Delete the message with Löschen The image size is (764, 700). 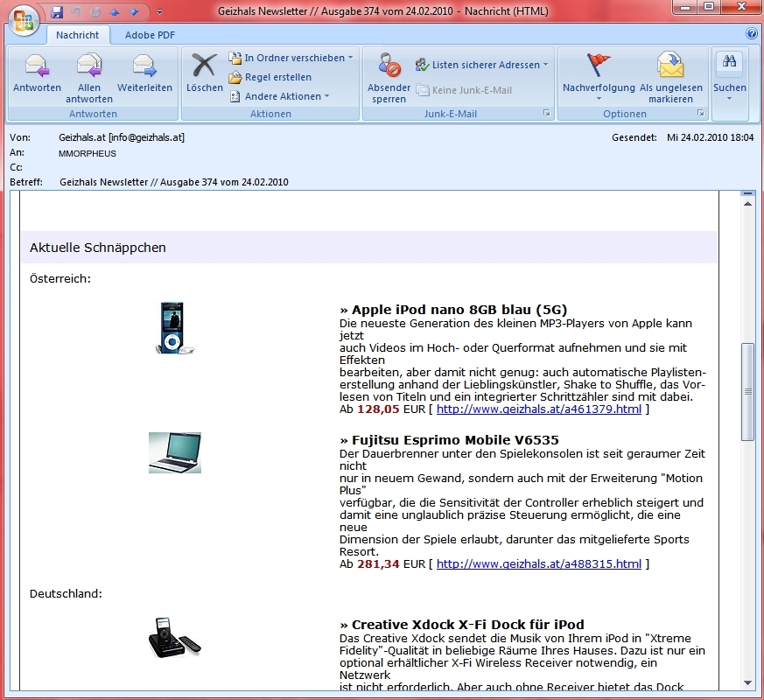pos(204,73)
